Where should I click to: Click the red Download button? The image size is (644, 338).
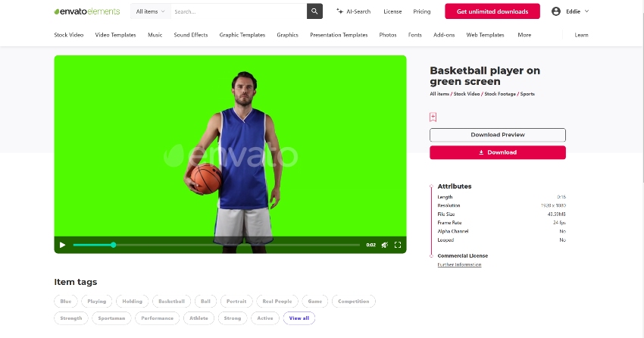[x=498, y=152]
